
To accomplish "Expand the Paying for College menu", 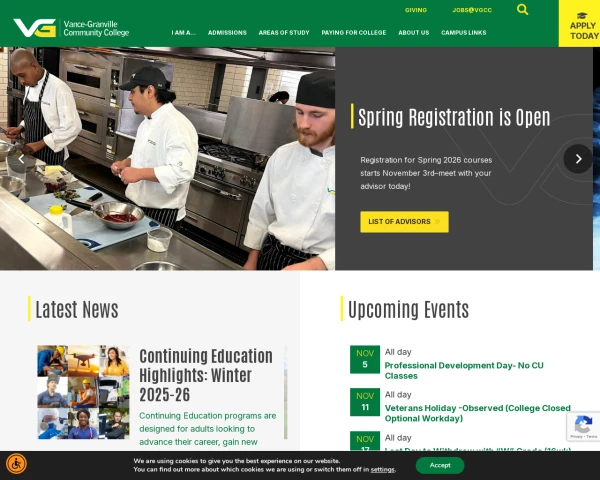I will pyautogui.click(x=354, y=33).
